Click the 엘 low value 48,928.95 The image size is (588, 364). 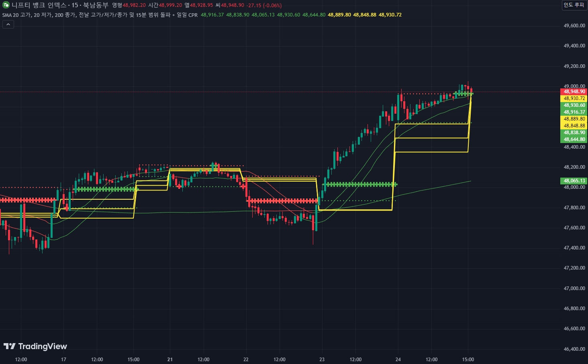pyautogui.click(x=201, y=5)
